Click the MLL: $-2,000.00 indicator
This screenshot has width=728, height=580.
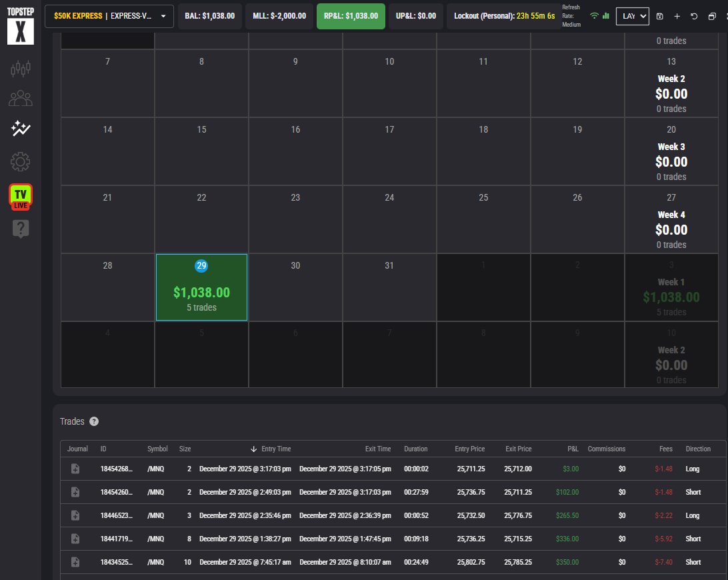coord(279,16)
